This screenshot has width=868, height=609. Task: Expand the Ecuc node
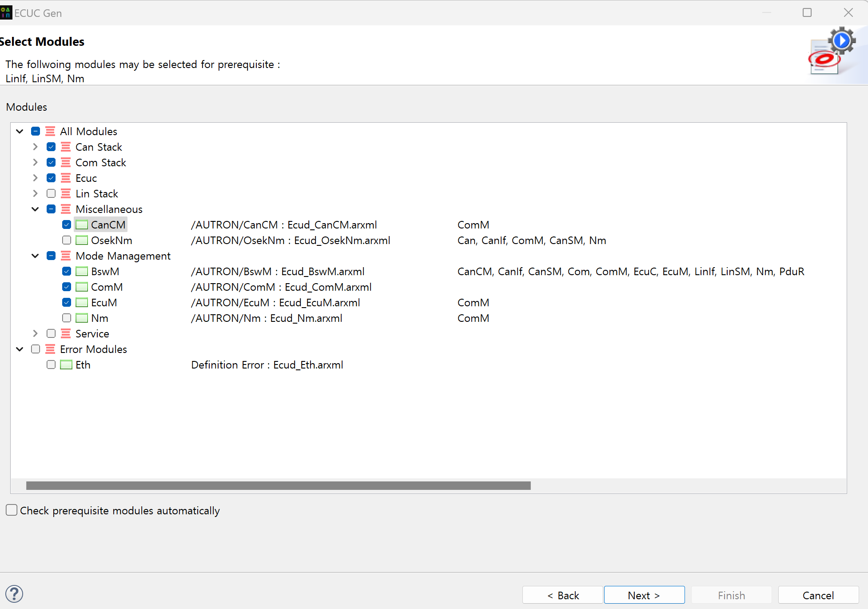[x=35, y=178]
